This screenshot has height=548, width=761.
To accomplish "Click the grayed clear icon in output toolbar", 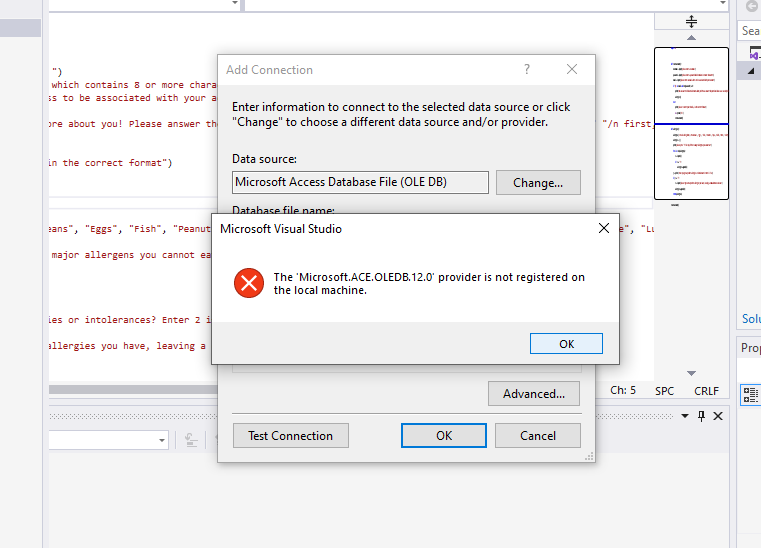I will tap(191, 440).
